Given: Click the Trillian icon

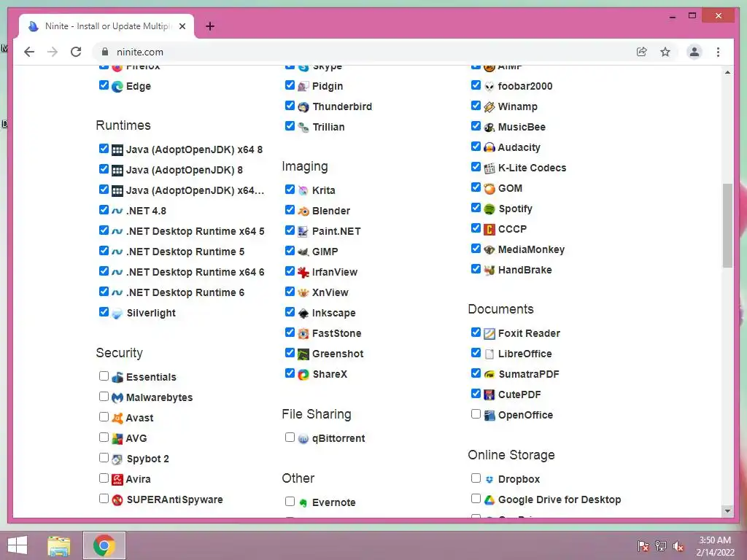Looking at the screenshot, I should click(303, 127).
